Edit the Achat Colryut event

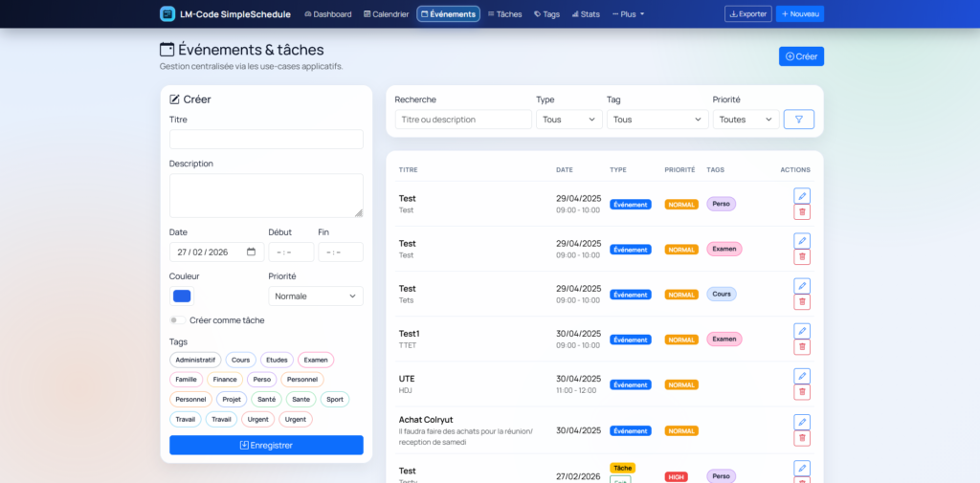(802, 422)
